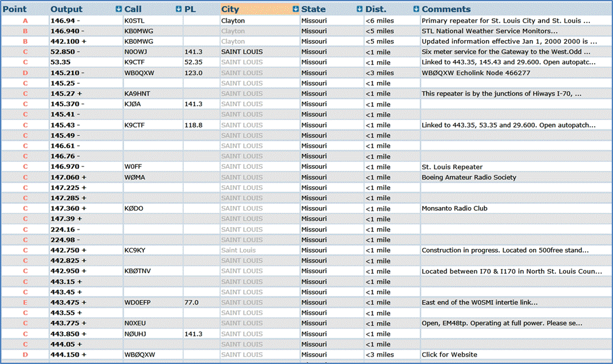Click the black Clayton city cell for K0STL
The width and height of the screenshot is (613, 364).
233,21
